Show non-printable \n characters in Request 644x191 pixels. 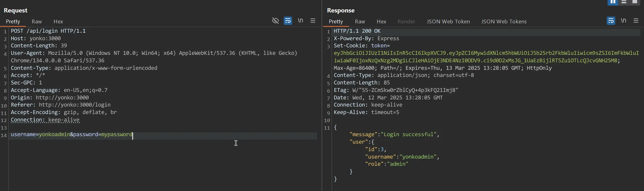click(301, 21)
